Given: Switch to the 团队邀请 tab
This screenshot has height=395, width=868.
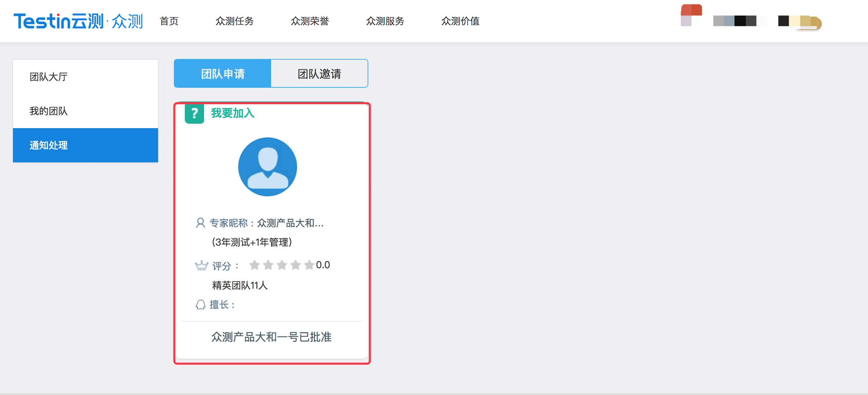Looking at the screenshot, I should (319, 73).
